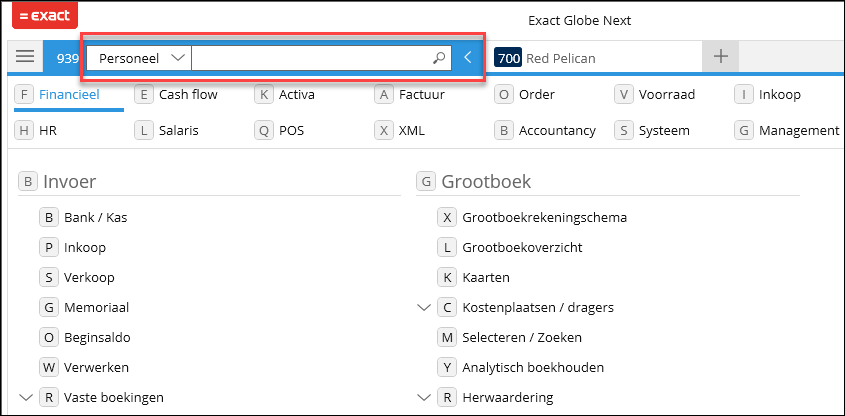Image resolution: width=845 pixels, height=416 pixels.
Task: Click the E shortcut badge for Cash flow
Action: tap(144, 95)
